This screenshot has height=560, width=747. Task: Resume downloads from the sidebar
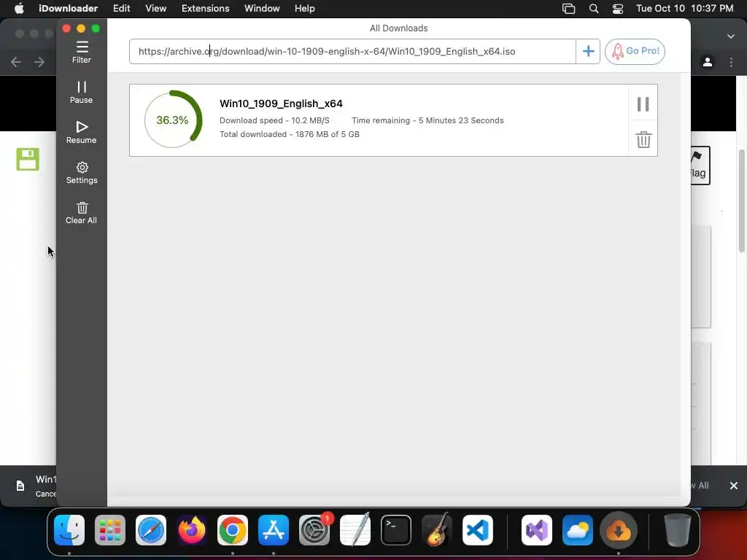pyautogui.click(x=82, y=133)
